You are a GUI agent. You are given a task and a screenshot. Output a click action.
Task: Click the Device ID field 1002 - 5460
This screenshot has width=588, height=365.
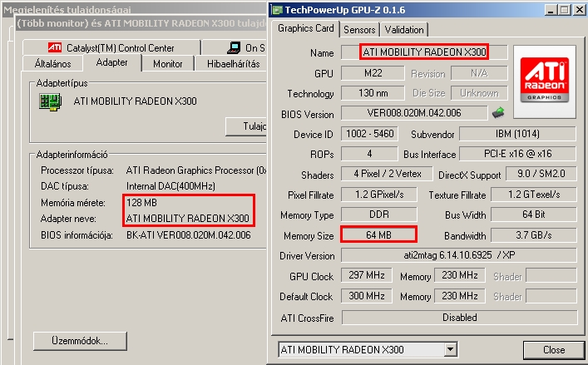369,133
